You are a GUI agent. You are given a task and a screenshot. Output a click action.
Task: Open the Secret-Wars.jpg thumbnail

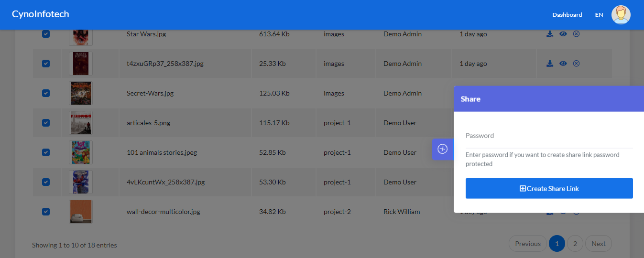(x=81, y=93)
